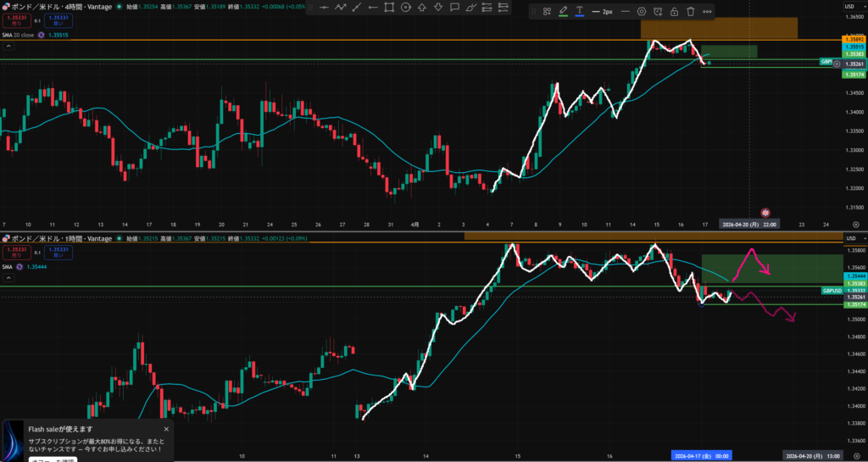This screenshot has height=462, width=868.
Task: Click the trash icon to delete the drawing
Action: (x=691, y=12)
